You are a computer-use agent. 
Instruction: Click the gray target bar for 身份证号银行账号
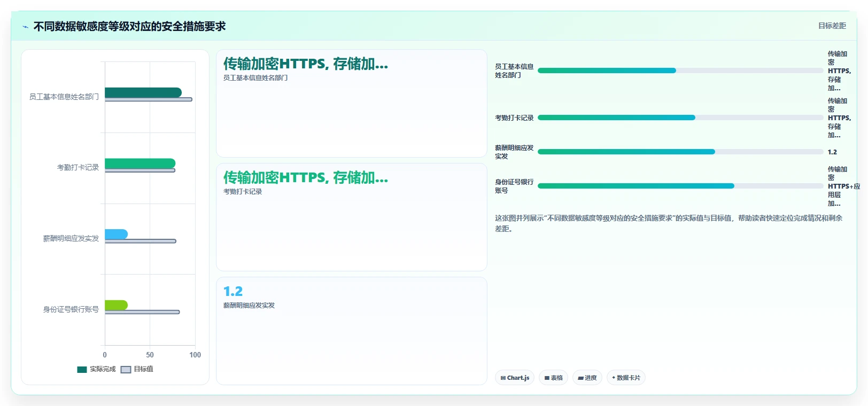click(142, 312)
